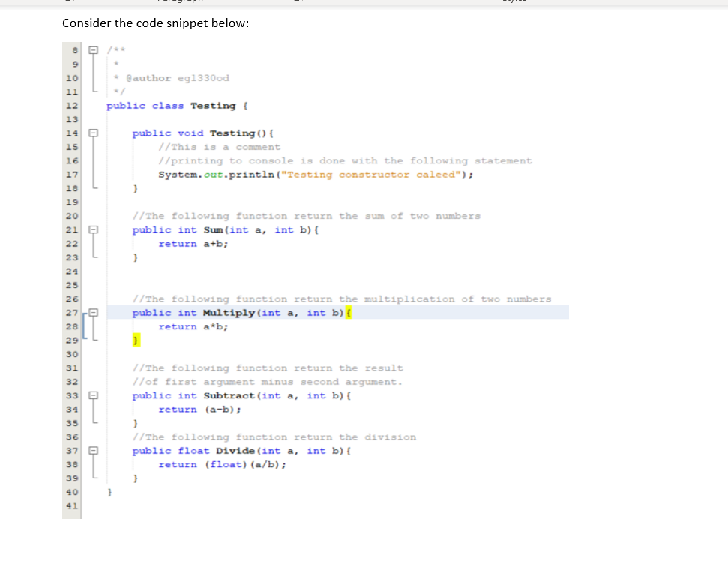Image resolution: width=728 pixels, height=582 pixels.
Task: Collapse the Javadoc comment fold on line 8
Action: pyautogui.click(x=91, y=49)
